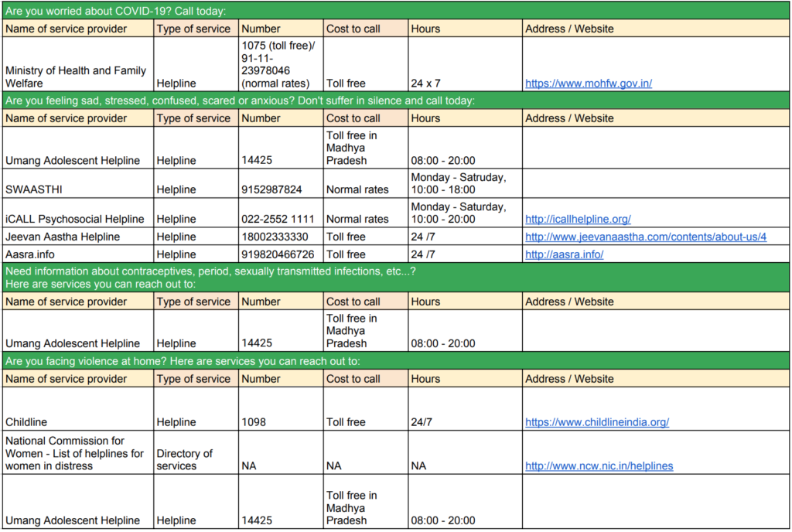Screen dimensions: 792x532
Task: Open the childlineindia.org link
Action: (x=597, y=422)
